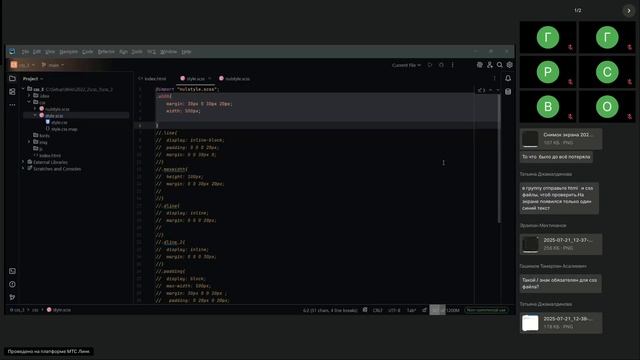Image resolution: width=640 pixels, height=360 pixels.
Task: Open chat attachment 2025-07-21_12-37 PNG
Action: click(561, 244)
